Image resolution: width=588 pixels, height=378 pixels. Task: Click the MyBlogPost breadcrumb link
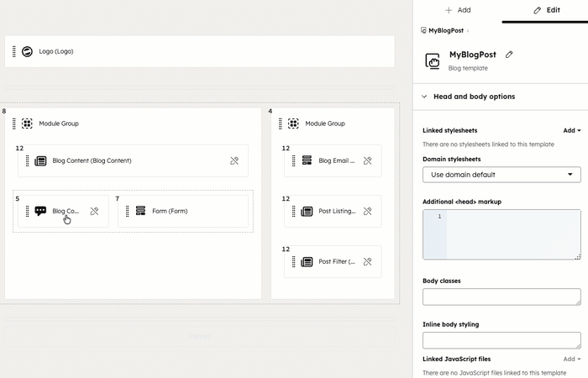(x=445, y=30)
